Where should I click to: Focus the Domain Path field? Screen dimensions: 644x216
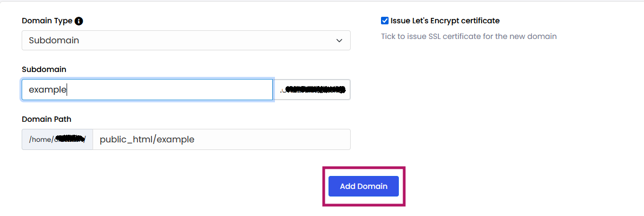click(222, 140)
